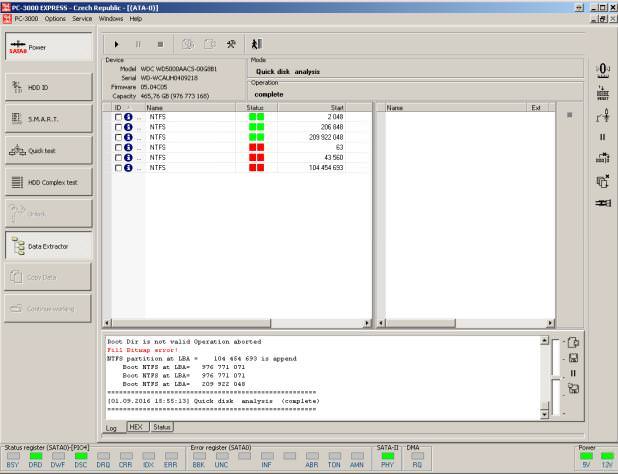Open HDD Complex test

pos(48,182)
